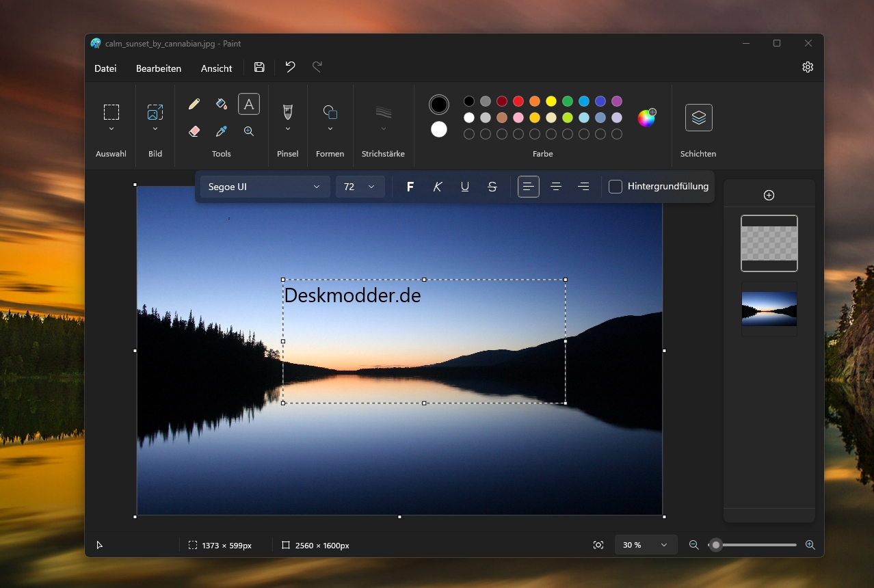874x588 pixels.
Task: Open the Bearbeiten menu
Action: click(159, 68)
